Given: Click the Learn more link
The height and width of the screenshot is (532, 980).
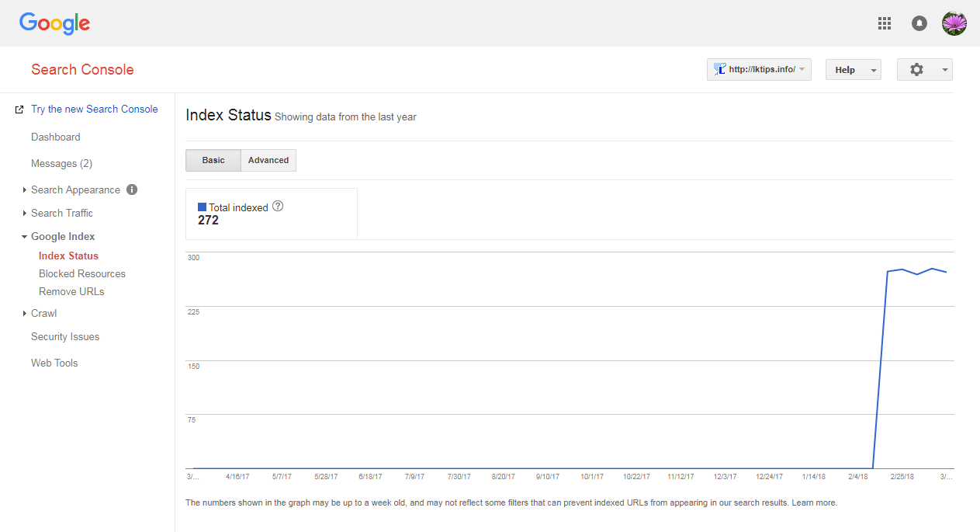Looking at the screenshot, I should click(814, 502).
